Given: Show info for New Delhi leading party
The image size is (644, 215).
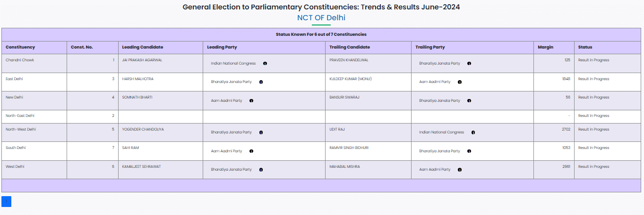Looking at the screenshot, I should tap(251, 101).
